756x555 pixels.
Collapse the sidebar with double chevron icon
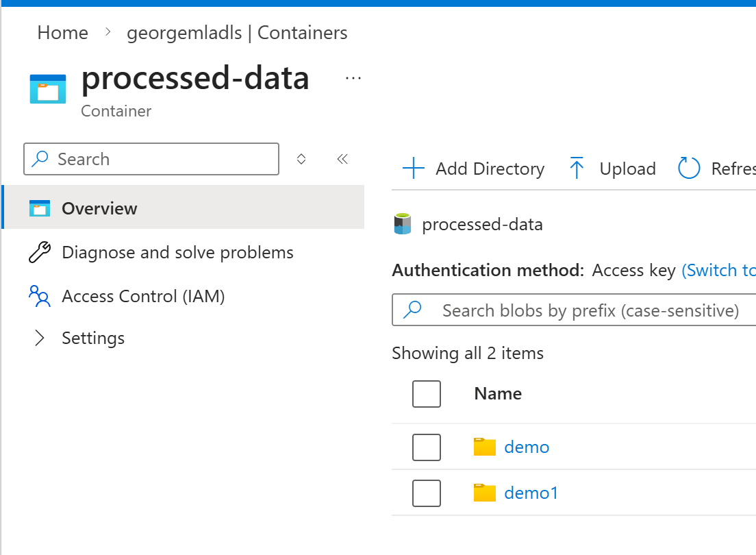(342, 160)
